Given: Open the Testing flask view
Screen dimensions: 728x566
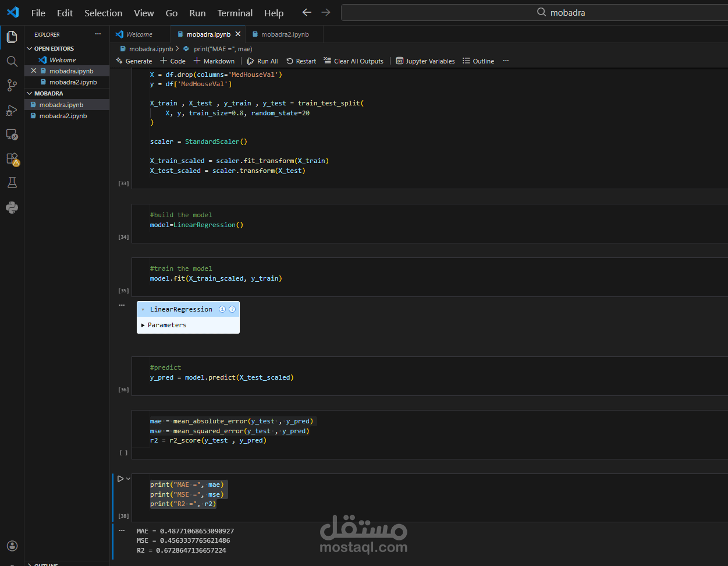Looking at the screenshot, I should [12, 183].
